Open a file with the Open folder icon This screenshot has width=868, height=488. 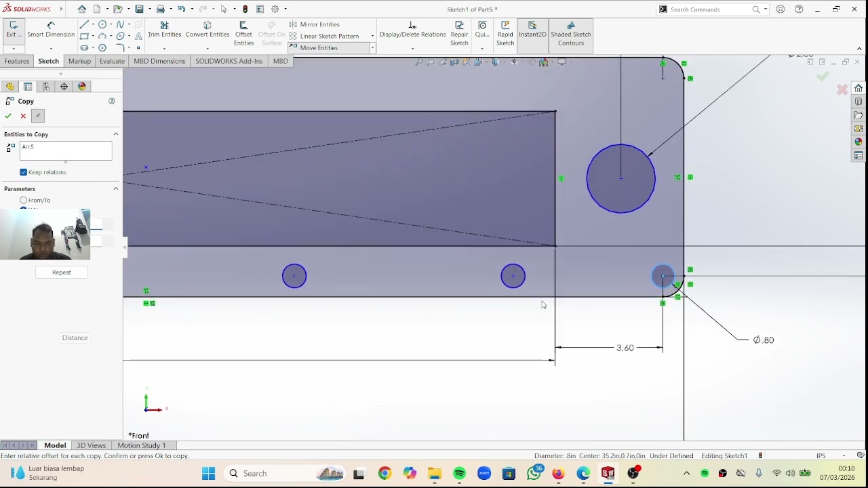tap(117, 9)
